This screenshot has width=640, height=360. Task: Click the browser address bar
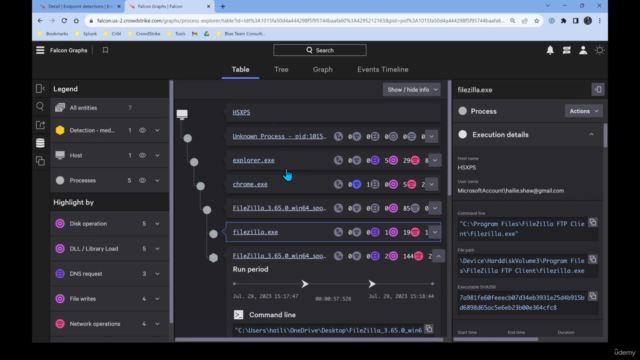tap(300, 20)
